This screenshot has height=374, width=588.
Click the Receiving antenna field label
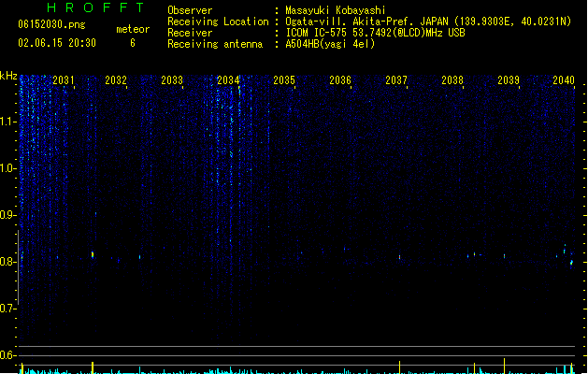[x=215, y=44]
